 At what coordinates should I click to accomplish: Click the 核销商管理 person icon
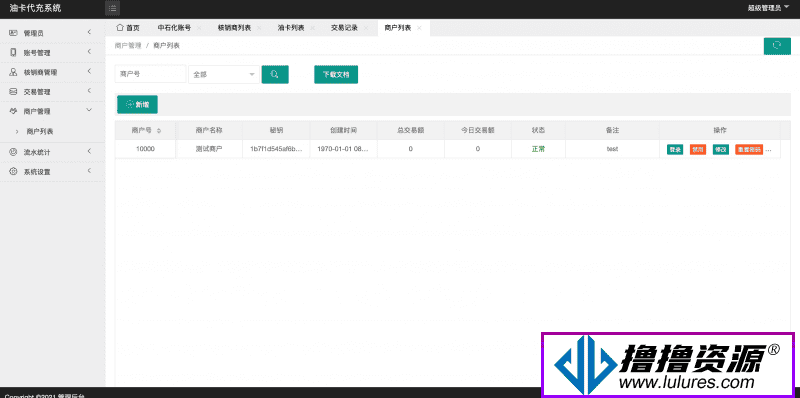(14, 72)
